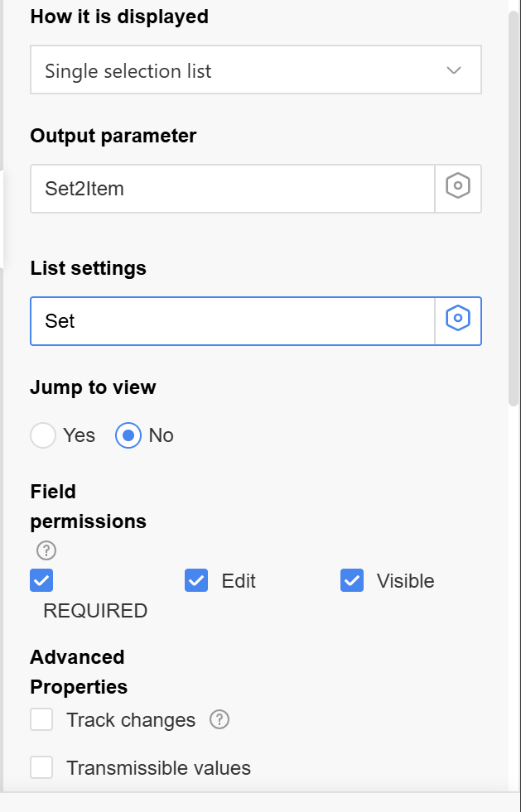Select No for Jump to view
Screen dimensions: 521x812
click(x=128, y=435)
